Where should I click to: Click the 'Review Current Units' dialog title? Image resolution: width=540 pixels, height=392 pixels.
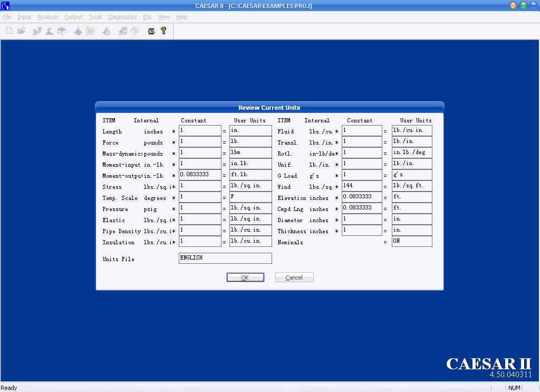pyautogui.click(x=269, y=108)
